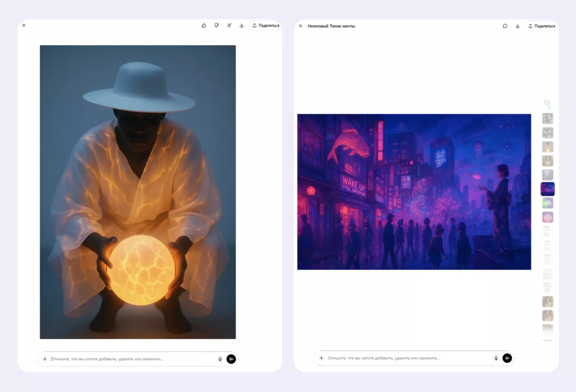Download the glowing orb image
This screenshot has width=576, height=392.
(242, 26)
